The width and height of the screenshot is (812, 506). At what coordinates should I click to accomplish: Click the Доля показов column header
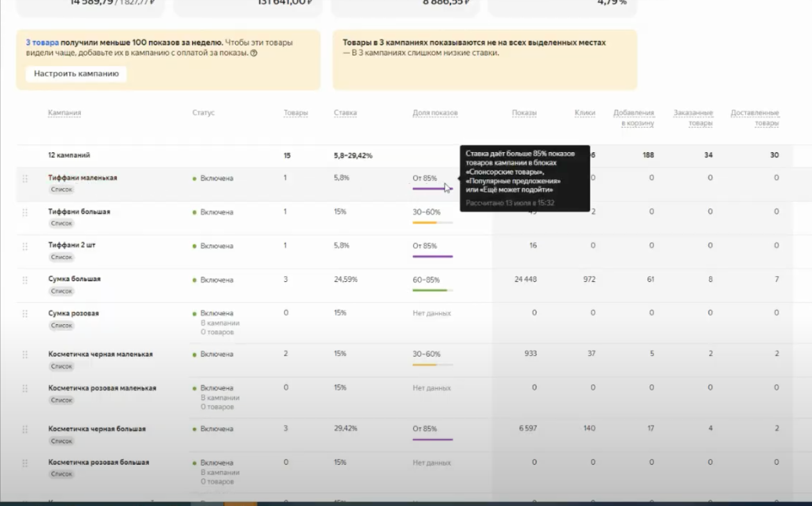[x=435, y=113]
